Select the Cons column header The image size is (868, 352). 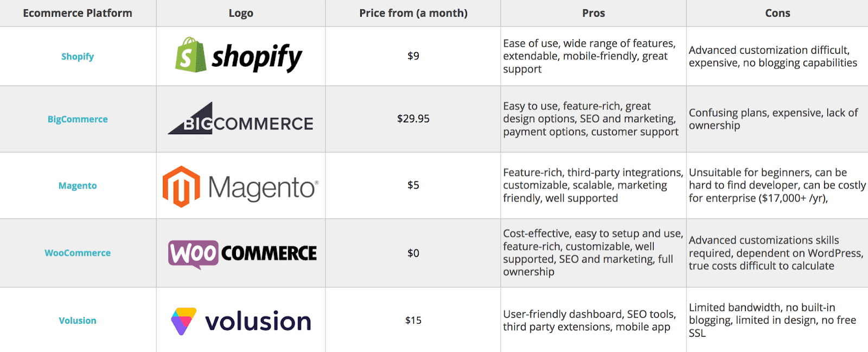click(777, 13)
